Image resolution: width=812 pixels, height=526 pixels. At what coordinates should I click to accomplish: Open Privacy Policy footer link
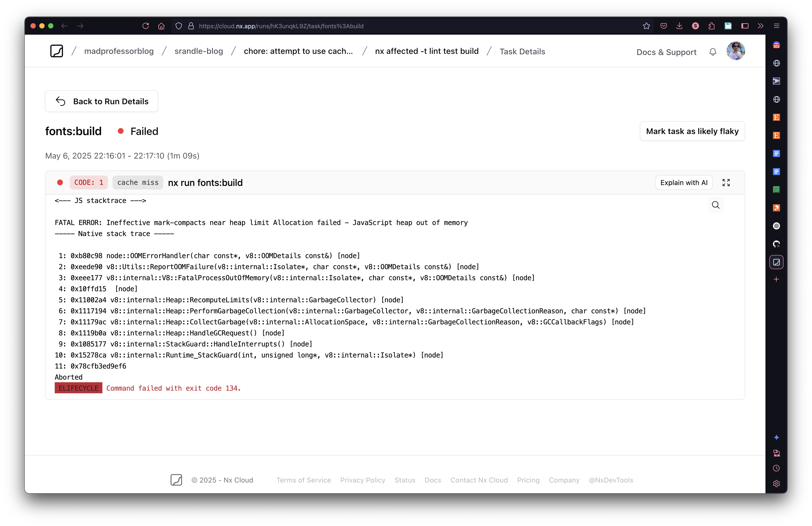point(363,480)
